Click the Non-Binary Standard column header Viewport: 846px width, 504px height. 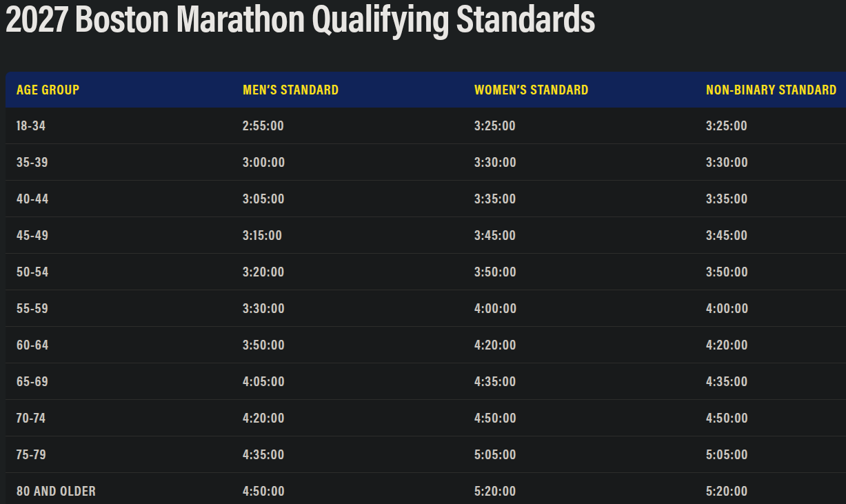(x=771, y=90)
